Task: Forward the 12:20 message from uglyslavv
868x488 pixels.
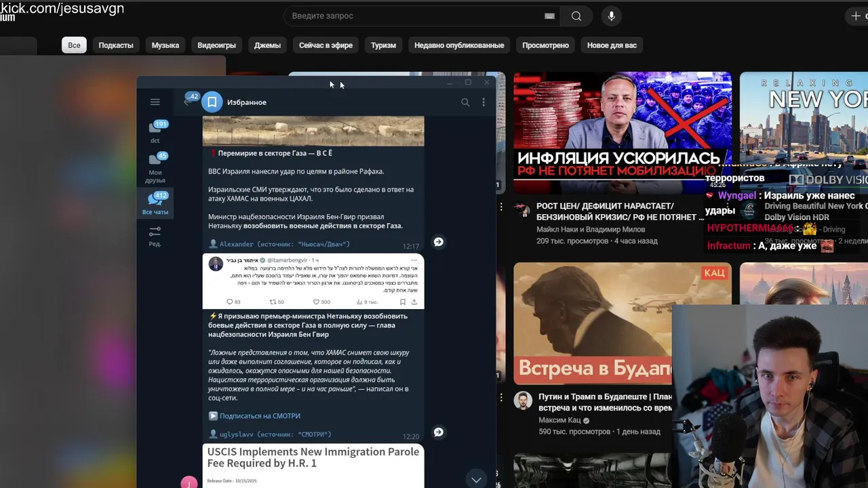Action: click(439, 432)
